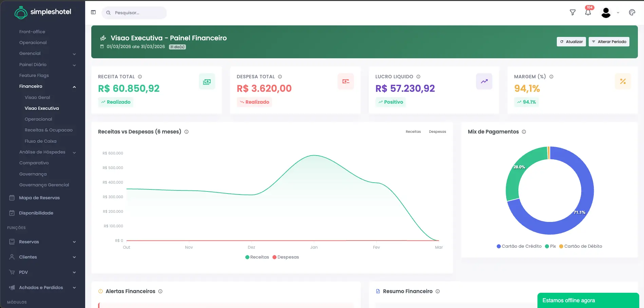The image size is (644, 308).
Task: Toggle Despesas series in chart legend
Action: (x=286, y=257)
